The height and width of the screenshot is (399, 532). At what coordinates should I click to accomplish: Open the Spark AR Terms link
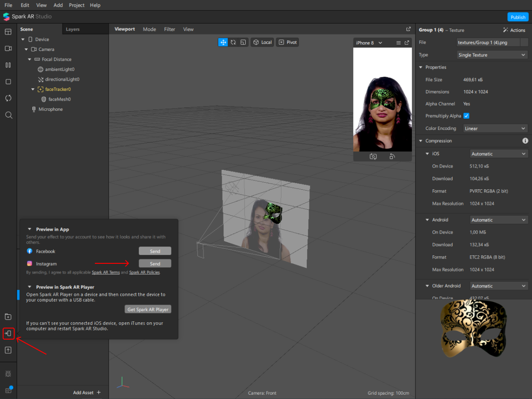point(106,273)
